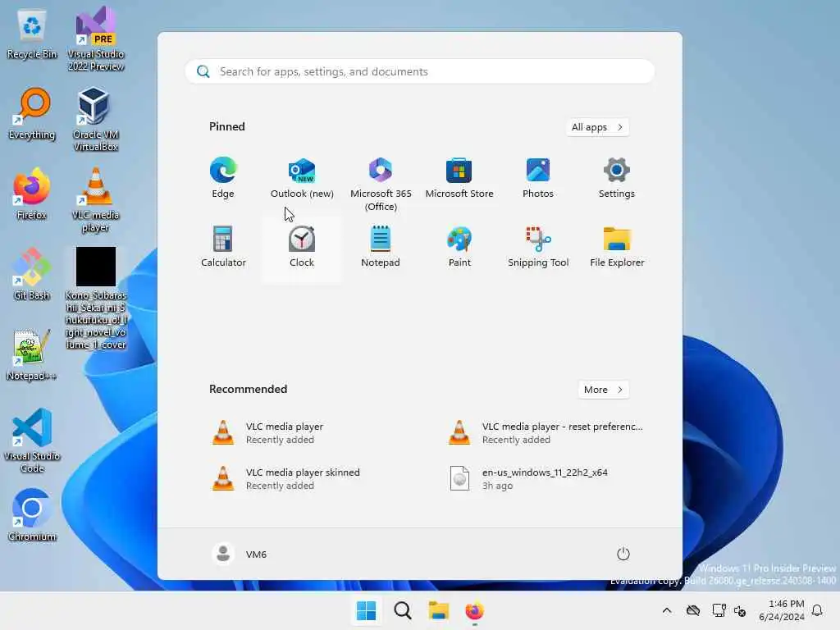Select Visual Studio 2022 Preview desktop shortcut
840x630 pixels.
(96, 39)
